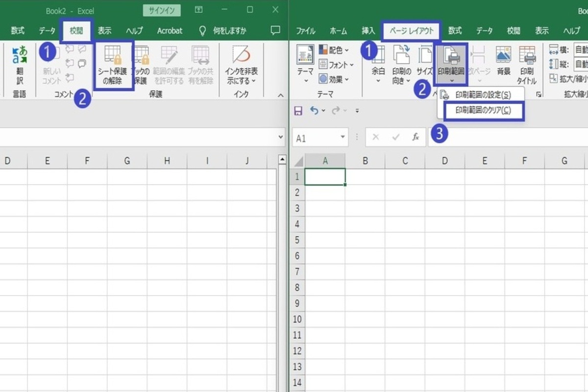Click the サインイン (Sign in) button
Image resolution: width=588 pixels, height=392 pixels.
pos(162,10)
